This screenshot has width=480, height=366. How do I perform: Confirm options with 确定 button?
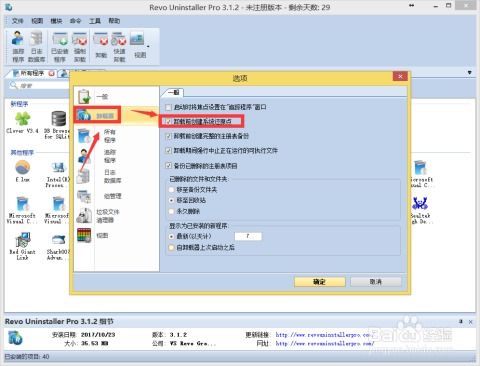(319, 282)
